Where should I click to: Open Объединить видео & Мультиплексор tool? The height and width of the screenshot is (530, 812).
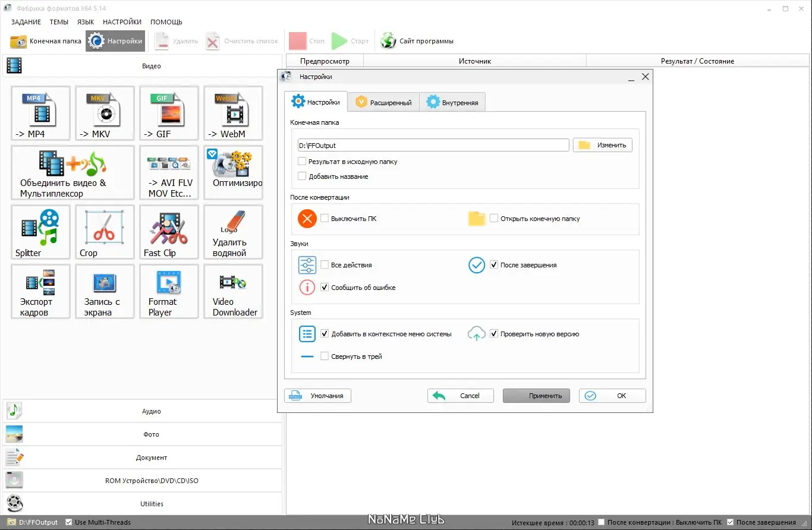pos(73,173)
